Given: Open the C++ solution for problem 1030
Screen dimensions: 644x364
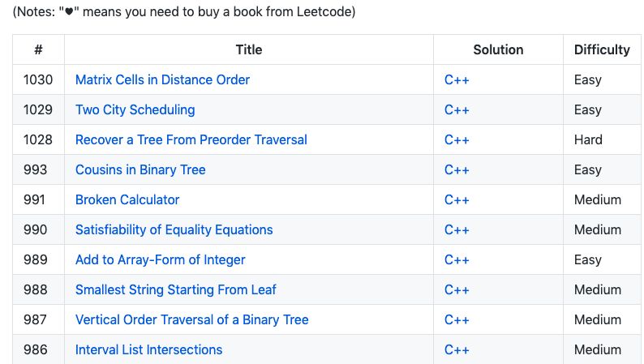Looking at the screenshot, I should (457, 79).
